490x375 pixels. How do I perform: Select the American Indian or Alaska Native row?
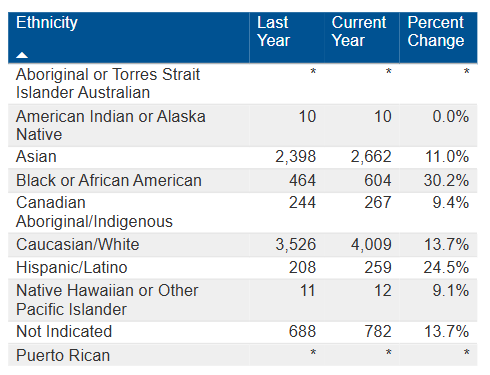pos(243,126)
